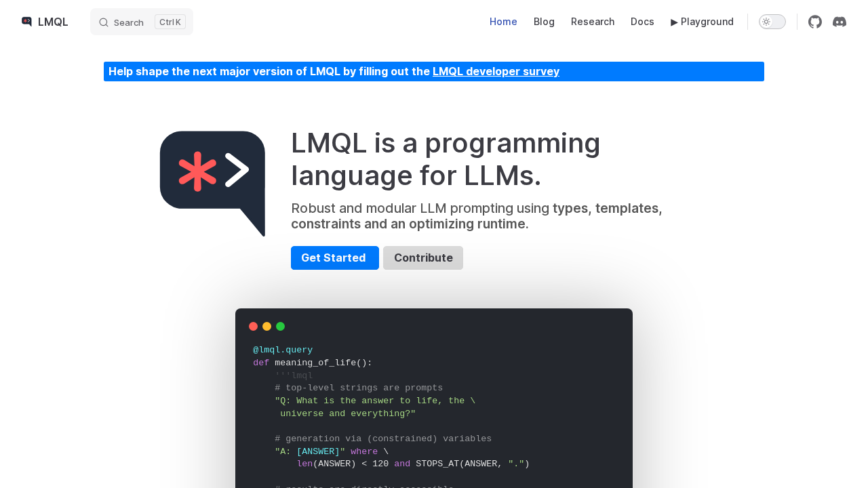This screenshot has width=868, height=488.
Task: Click the Ctrl K shortcut badge
Action: click(170, 21)
